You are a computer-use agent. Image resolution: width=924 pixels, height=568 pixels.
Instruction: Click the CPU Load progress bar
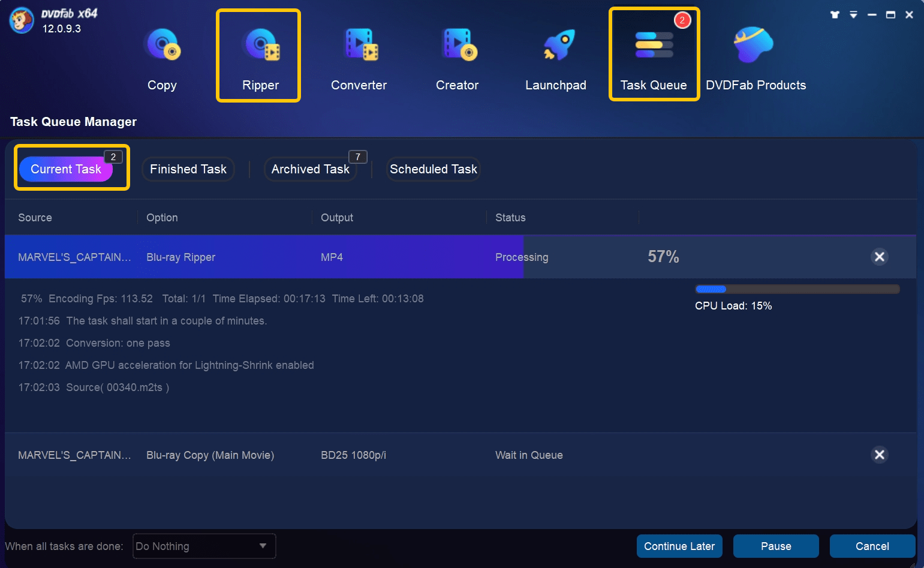click(797, 289)
